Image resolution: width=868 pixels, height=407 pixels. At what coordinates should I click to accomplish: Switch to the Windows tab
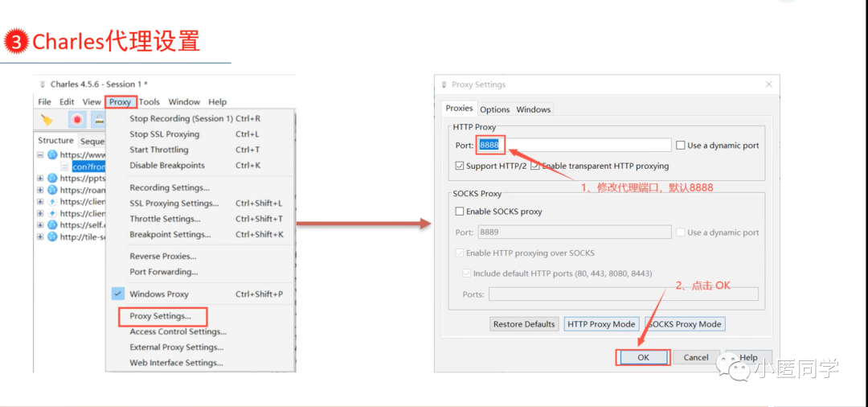tap(533, 109)
